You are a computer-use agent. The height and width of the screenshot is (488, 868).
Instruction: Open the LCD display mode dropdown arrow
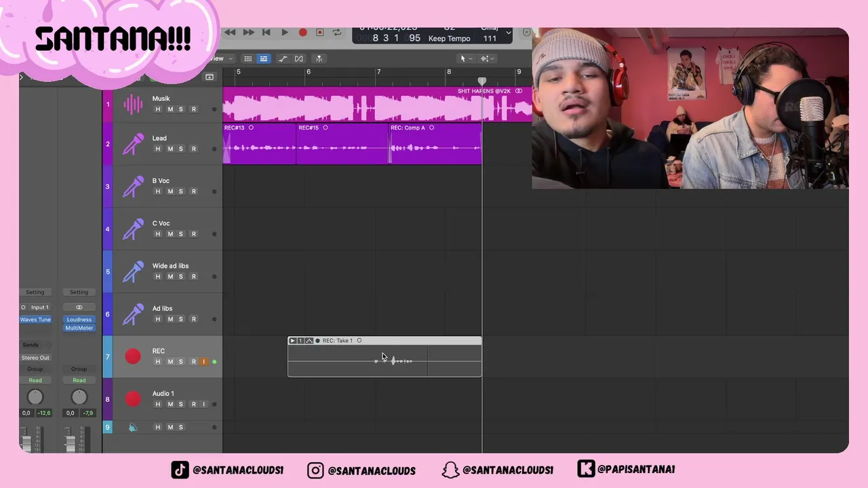[x=509, y=33]
